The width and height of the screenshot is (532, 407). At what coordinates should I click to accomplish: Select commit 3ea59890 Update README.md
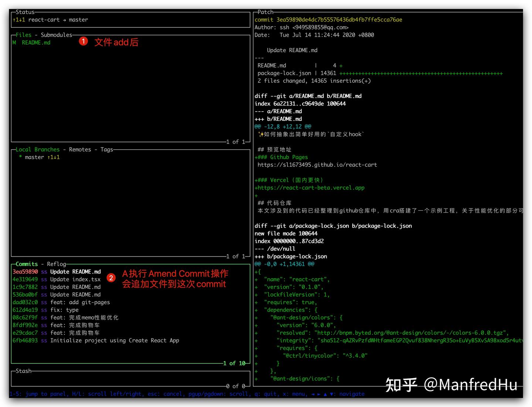click(x=57, y=272)
